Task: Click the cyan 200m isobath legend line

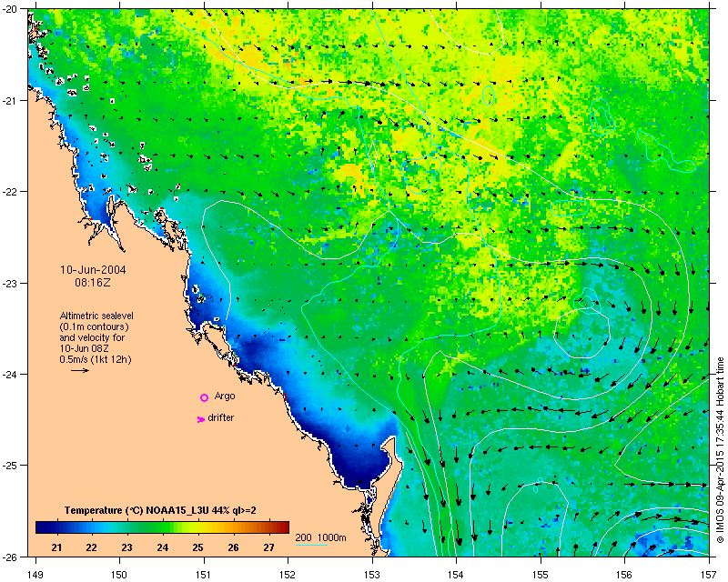Action: pos(311,545)
